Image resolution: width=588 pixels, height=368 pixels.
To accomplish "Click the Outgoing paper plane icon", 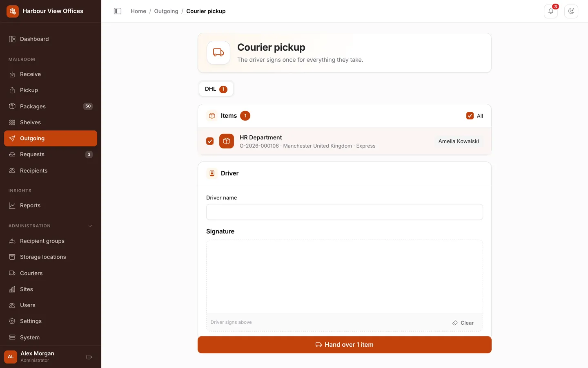I will 12,138.
